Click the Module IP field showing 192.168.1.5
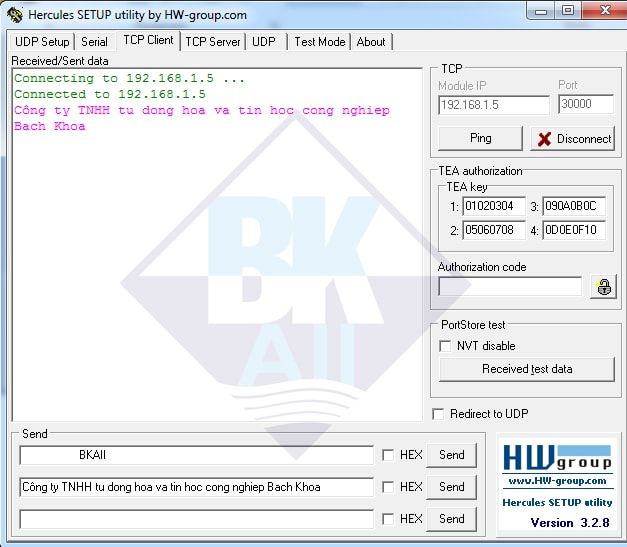This screenshot has width=627, height=547. coord(494,105)
